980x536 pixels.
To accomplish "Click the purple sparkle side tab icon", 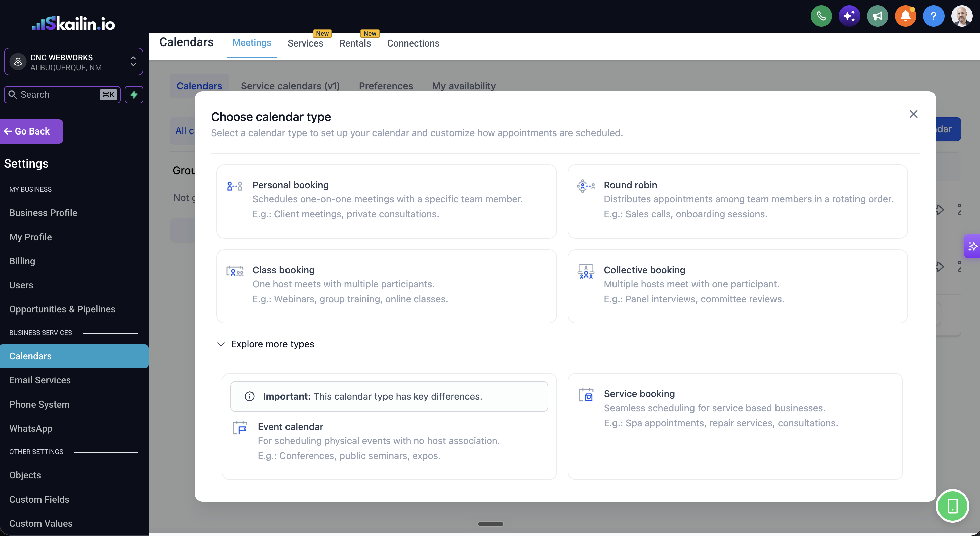I will click(x=972, y=246).
